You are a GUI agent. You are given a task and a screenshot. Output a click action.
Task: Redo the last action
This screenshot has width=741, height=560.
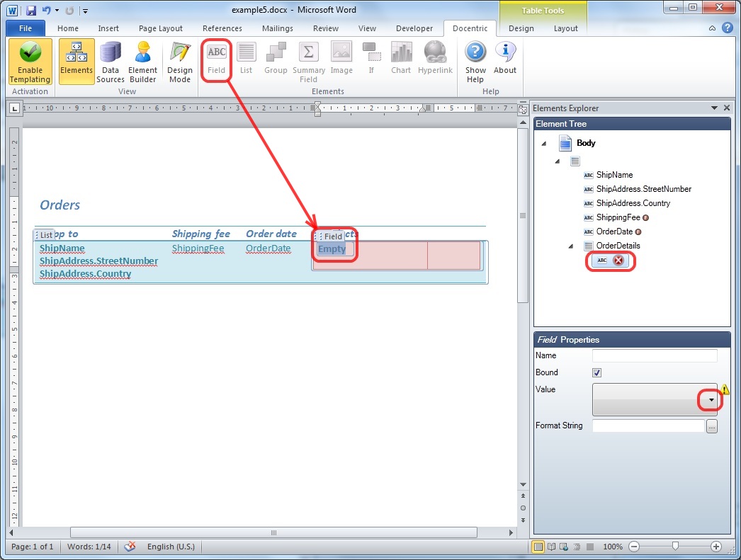(x=69, y=10)
